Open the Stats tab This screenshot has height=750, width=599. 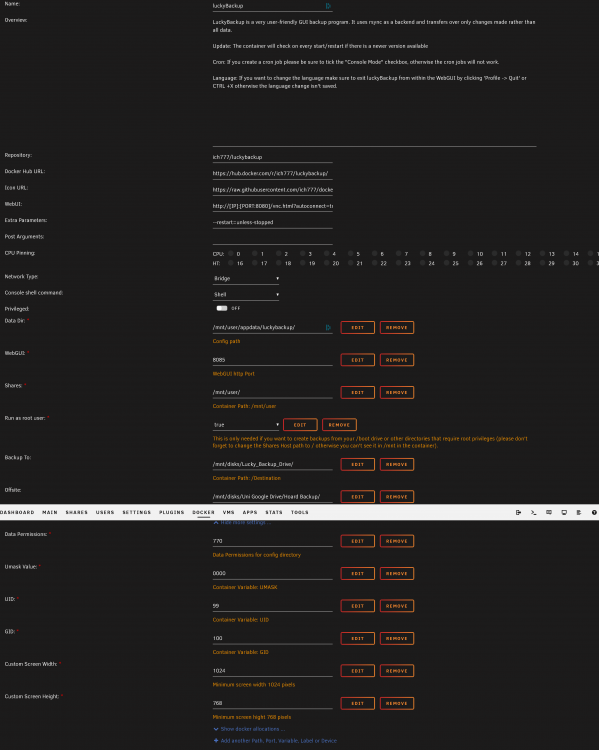[274, 512]
